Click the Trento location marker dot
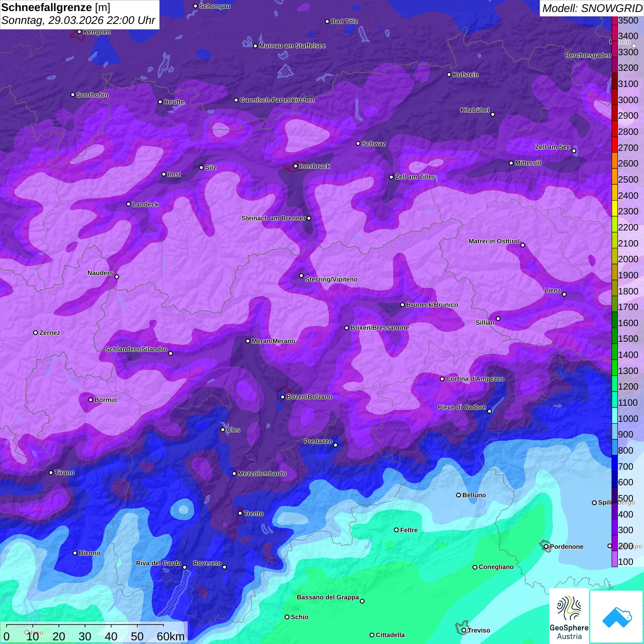644x644 pixels. point(240,513)
